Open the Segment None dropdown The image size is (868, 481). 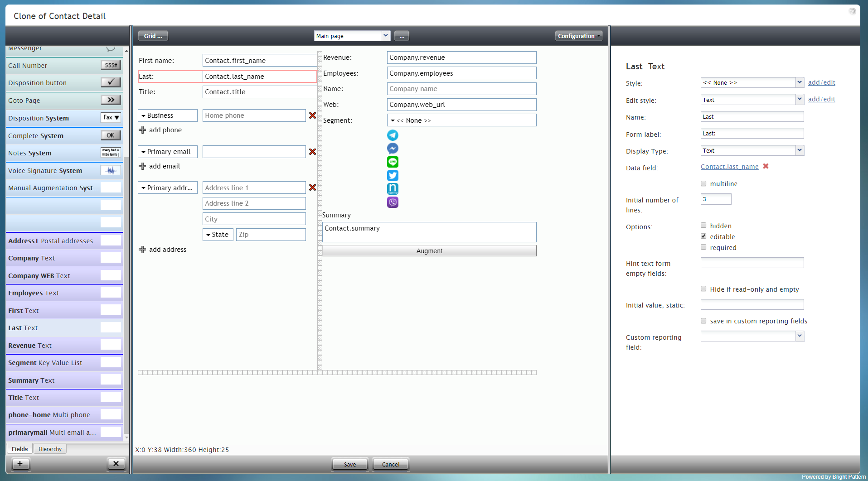click(462, 120)
